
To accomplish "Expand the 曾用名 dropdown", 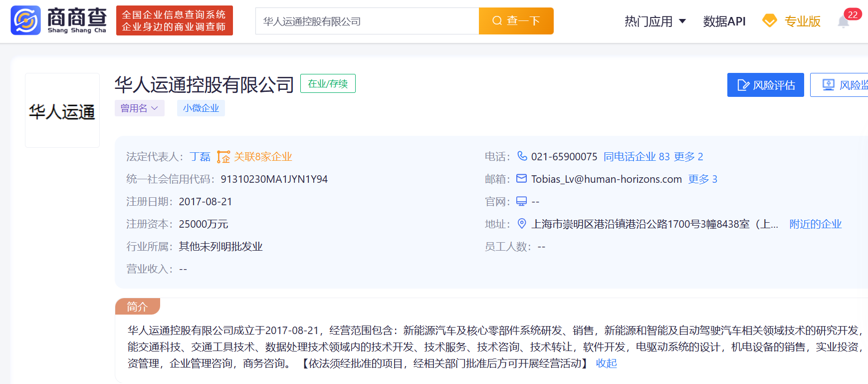I will pyautogui.click(x=139, y=108).
